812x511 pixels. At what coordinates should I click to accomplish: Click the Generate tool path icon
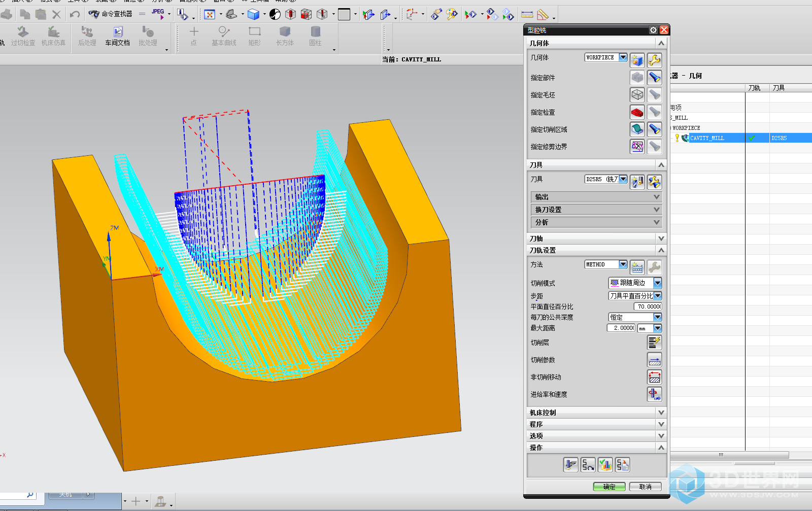click(x=571, y=465)
